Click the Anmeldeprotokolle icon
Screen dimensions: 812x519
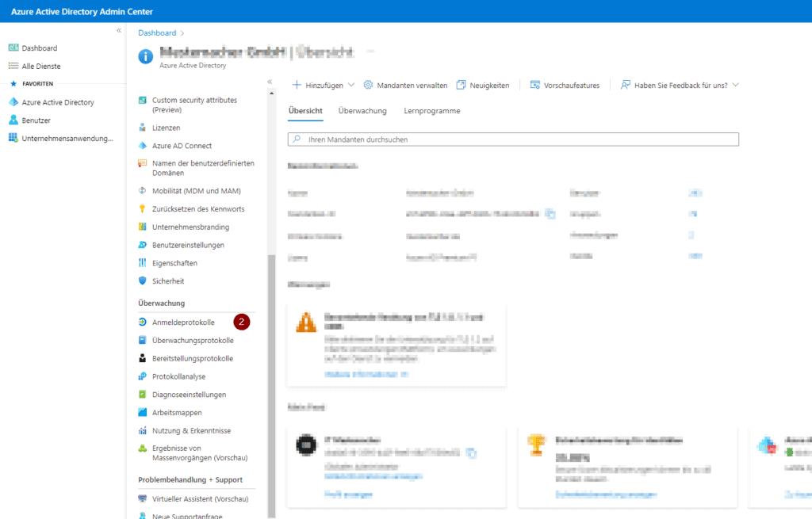tap(143, 322)
